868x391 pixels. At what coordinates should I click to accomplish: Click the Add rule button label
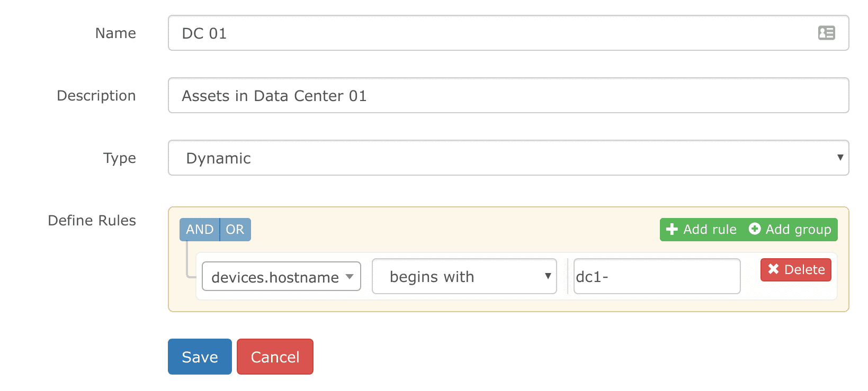click(709, 229)
